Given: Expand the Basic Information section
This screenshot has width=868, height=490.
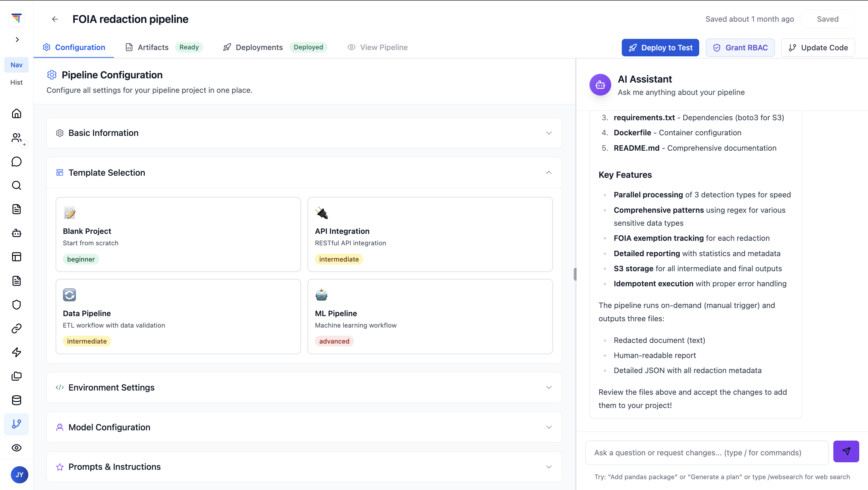Looking at the screenshot, I should [304, 133].
